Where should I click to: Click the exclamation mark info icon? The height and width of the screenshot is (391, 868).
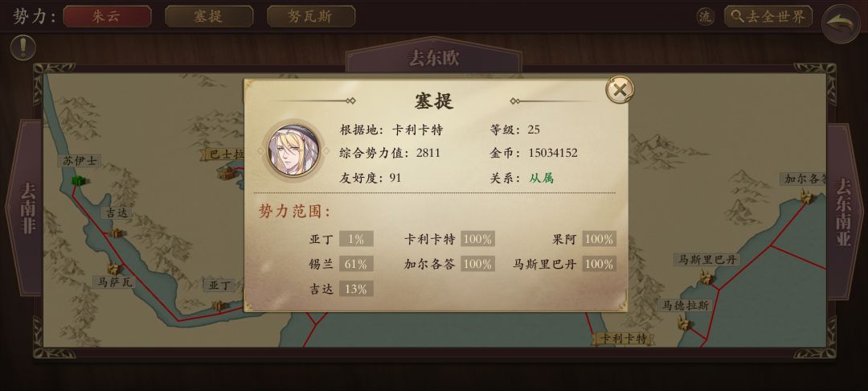[x=23, y=48]
